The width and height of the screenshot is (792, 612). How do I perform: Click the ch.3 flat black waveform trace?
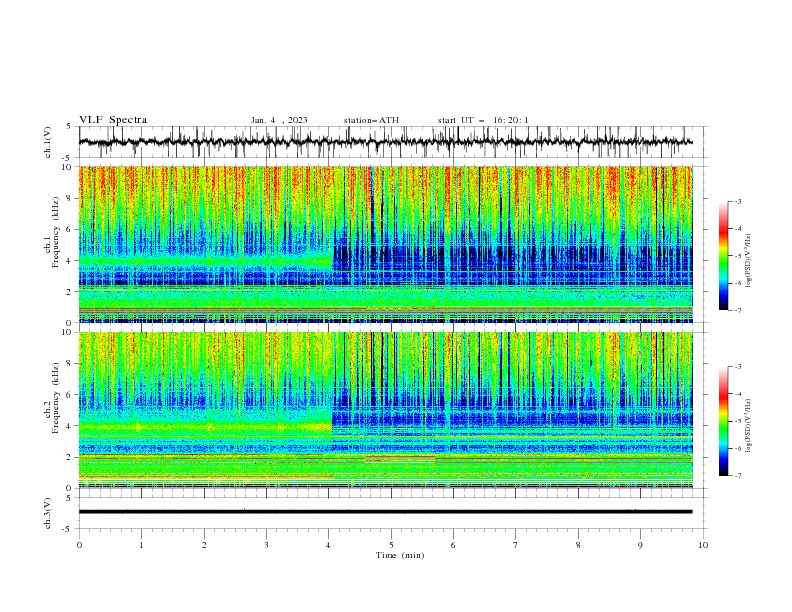pyautogui.click(x=385, y=512)
